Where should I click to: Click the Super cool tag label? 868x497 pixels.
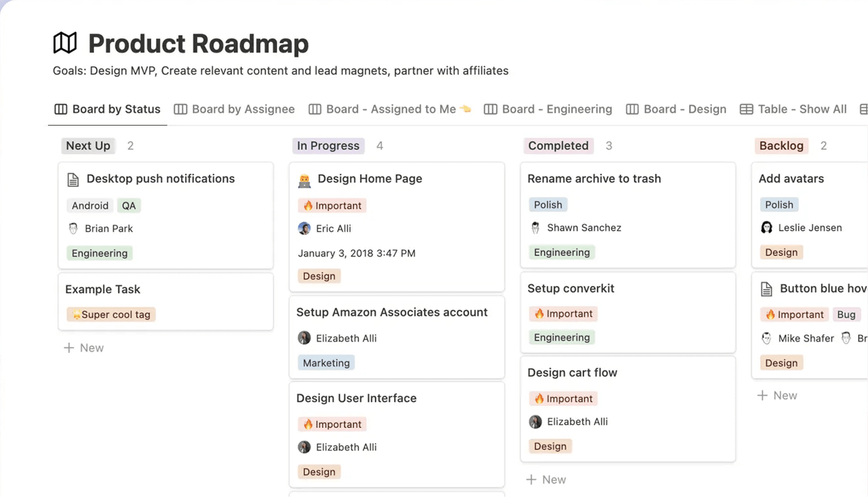(111, 315)
